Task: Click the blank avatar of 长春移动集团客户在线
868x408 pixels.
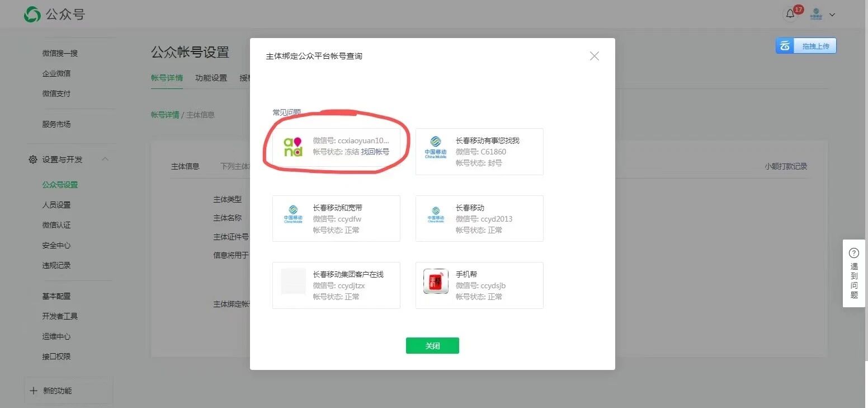Action: [x=293, y=281]
